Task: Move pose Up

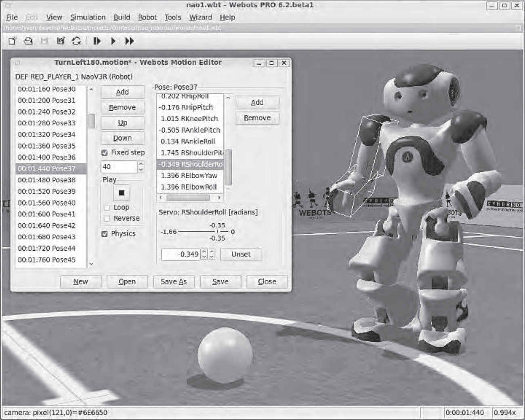Action: pos(122,123)
